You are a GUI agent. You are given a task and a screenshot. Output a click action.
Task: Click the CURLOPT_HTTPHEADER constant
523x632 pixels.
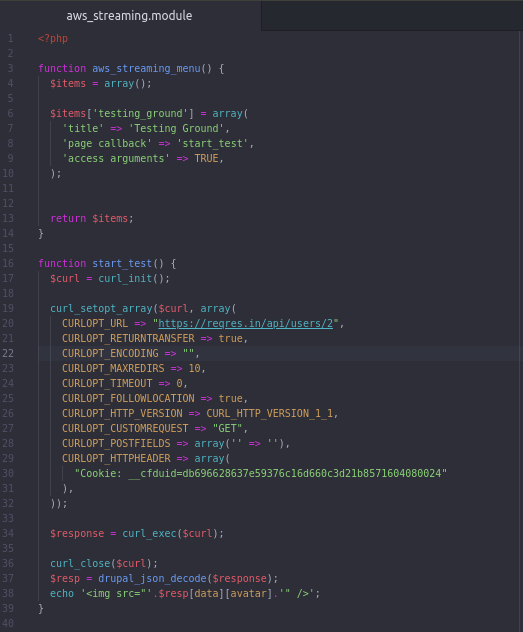(116, 459)
